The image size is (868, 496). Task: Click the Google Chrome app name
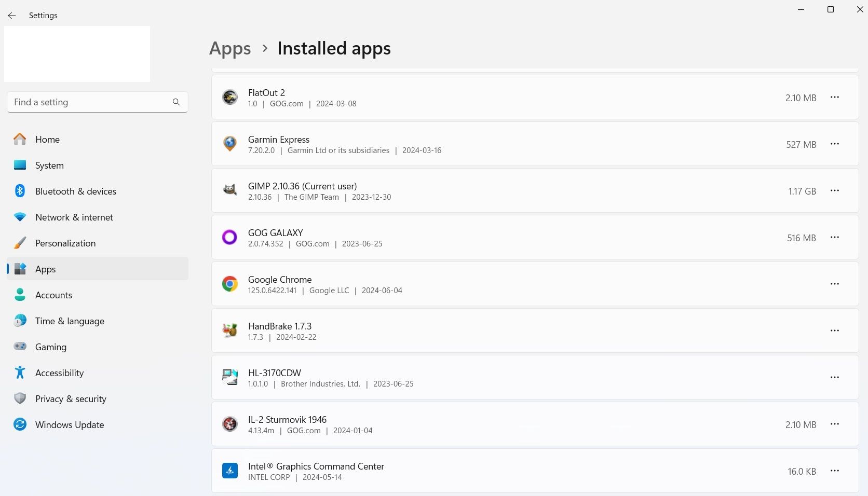pyautogui.click(x=280, y=280)
